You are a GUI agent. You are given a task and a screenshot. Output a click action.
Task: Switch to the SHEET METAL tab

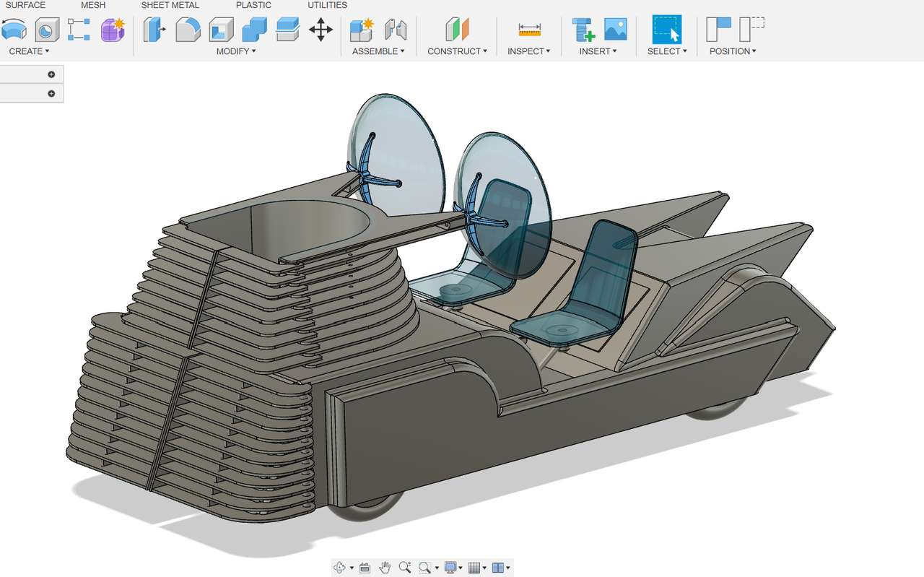[170, 5]
